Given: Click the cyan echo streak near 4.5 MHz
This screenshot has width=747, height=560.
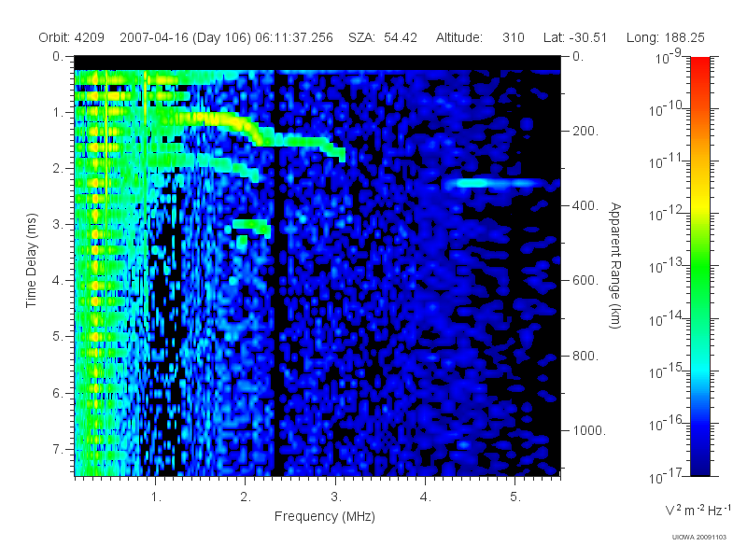Looking at the screenshot, I should coord(493,183).
